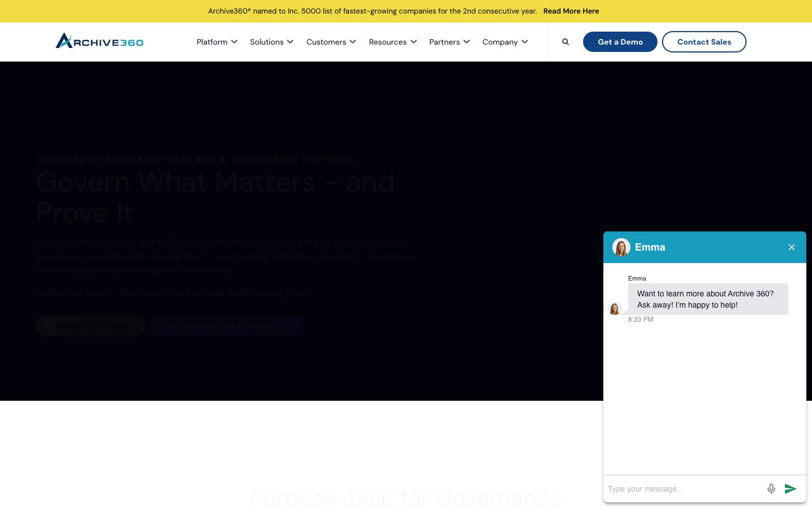Click Emma's avatar in chat header
The image size is (812, 508).
pos(621,247)
